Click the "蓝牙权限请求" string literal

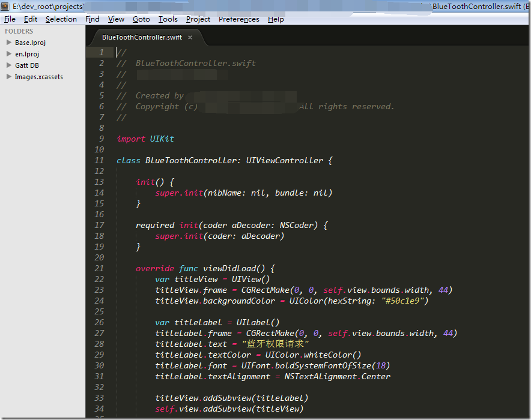(275, 344)
